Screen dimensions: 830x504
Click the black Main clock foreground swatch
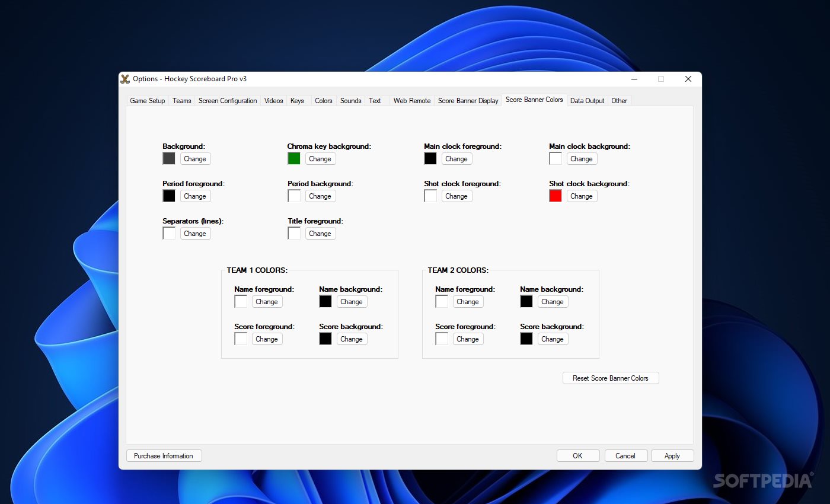430,158
